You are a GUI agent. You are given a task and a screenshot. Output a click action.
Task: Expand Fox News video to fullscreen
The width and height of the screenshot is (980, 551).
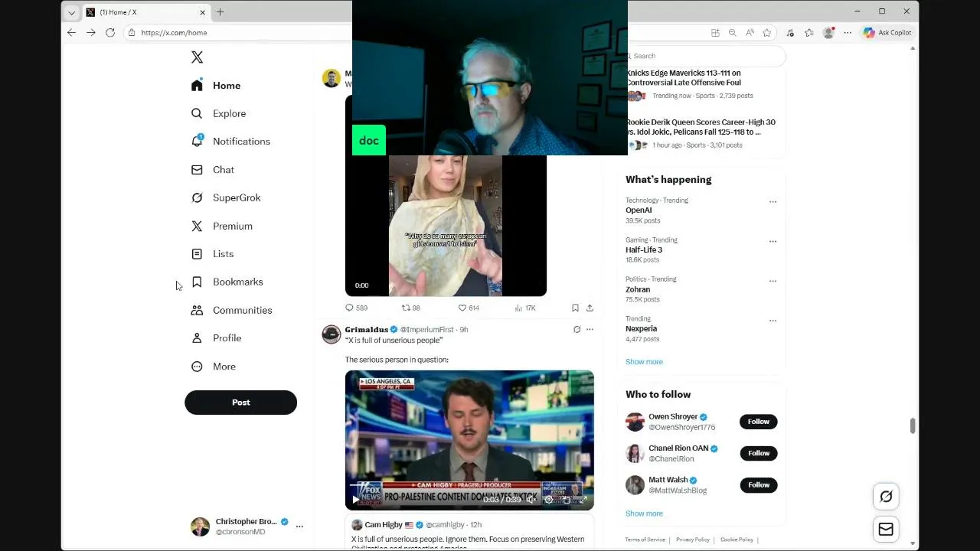pyautogui.click(x=583, y=500)
